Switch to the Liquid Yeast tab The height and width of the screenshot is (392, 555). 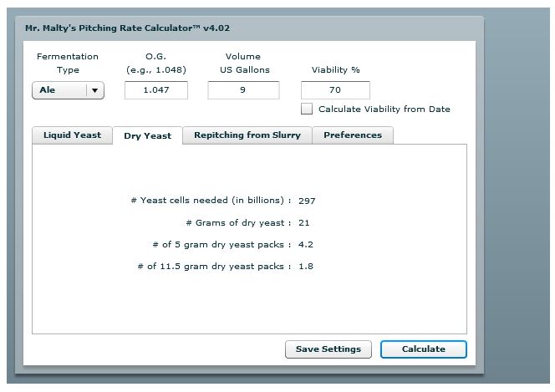coord(72,135)
